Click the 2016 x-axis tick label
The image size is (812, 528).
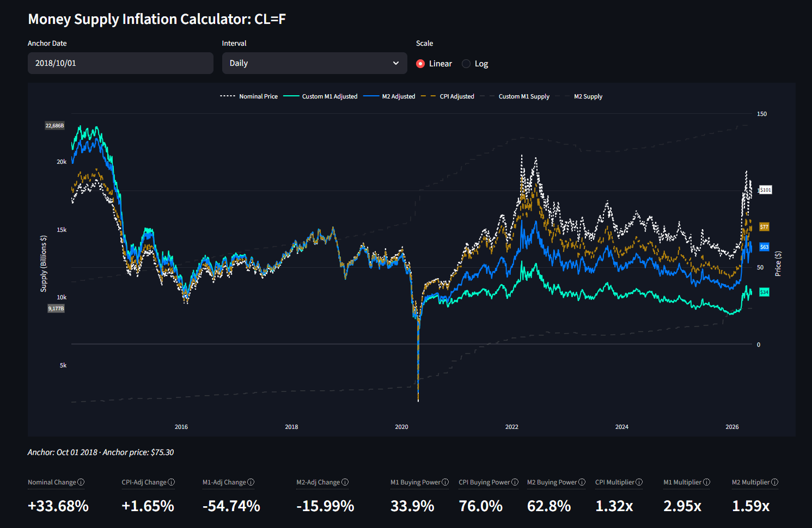click(x=181, y=427)
